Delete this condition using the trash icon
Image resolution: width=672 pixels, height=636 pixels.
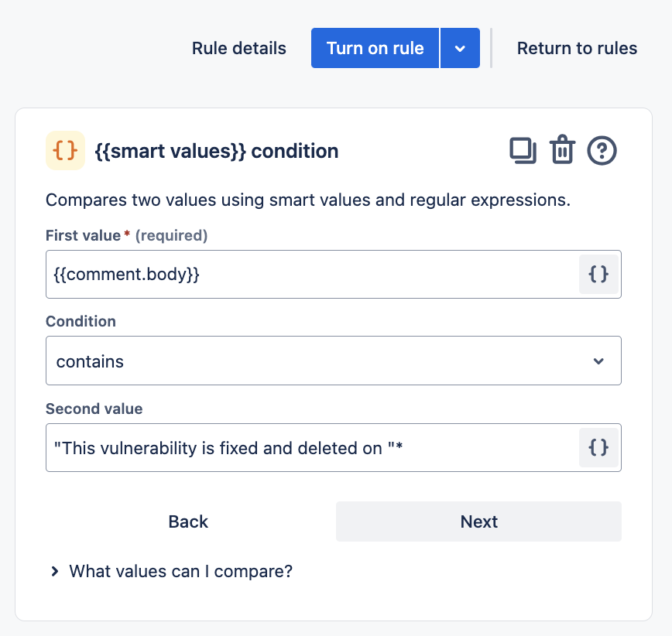coord(563,151)
